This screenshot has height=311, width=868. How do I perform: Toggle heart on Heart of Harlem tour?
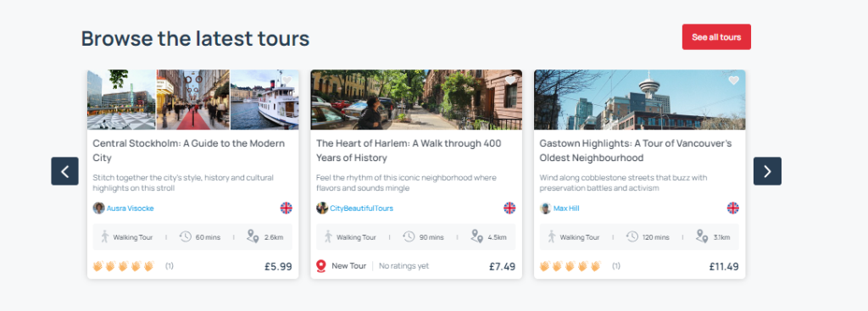point(509,81)
